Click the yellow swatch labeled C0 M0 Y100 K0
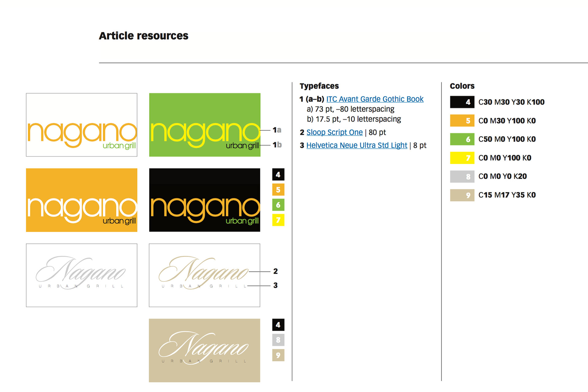588x392 pixels. (x=462, y=158)
